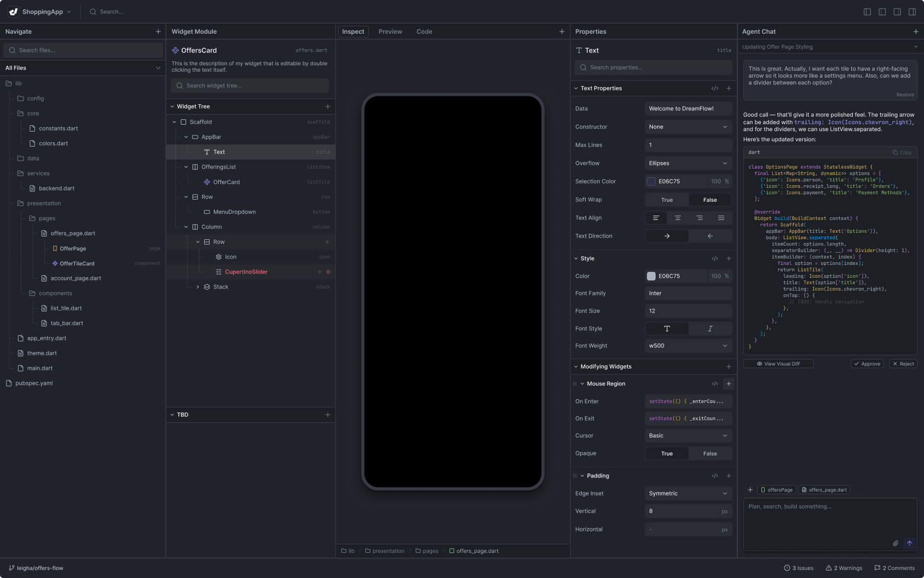Toggle the right sidebar layout icon
924x578 pixels.
[912, 12]
